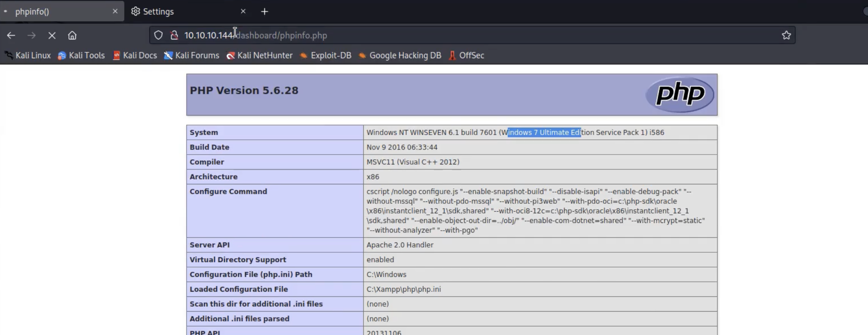This screenshot has width=868, height=335.
Task: Click the cscript configure command text
Action: (x=536, y=211)
